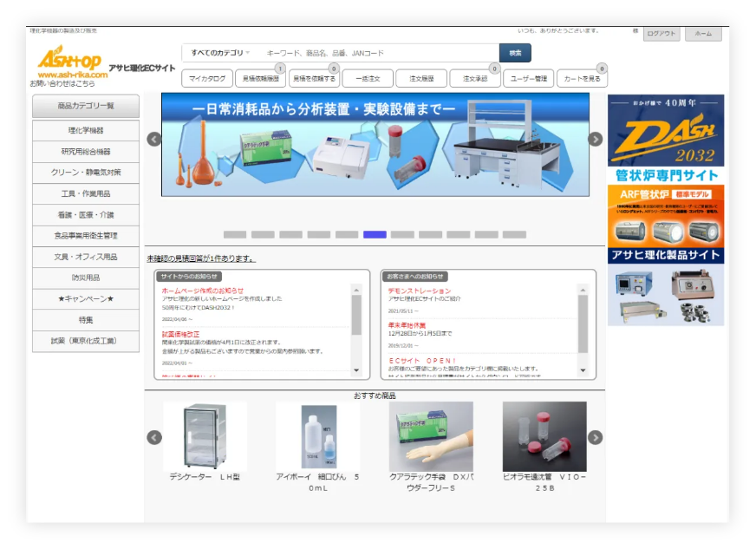Click up arrow in お客さまへのお知らせ scrollbar
Screen dimensions: 756x549
pos(583,290)
